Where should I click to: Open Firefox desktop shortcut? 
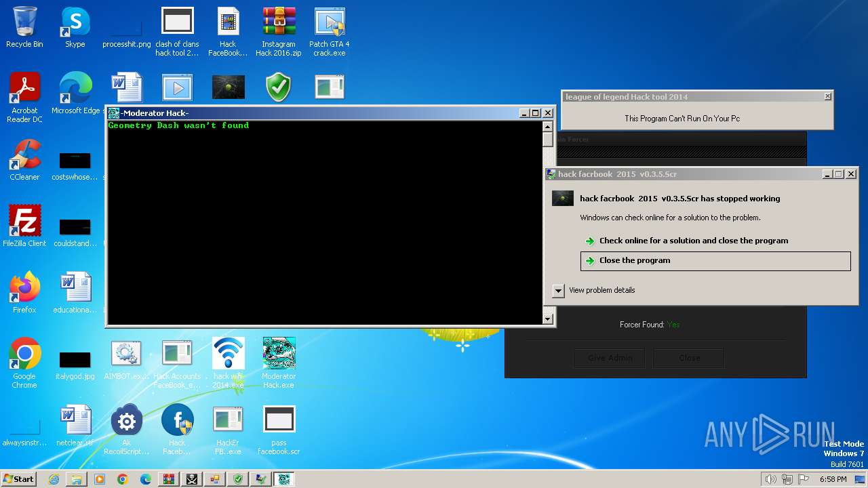click(x=24, y=293)
